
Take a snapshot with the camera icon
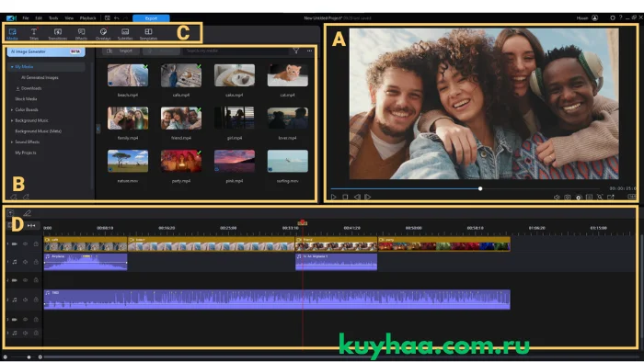tap(568, 198)
